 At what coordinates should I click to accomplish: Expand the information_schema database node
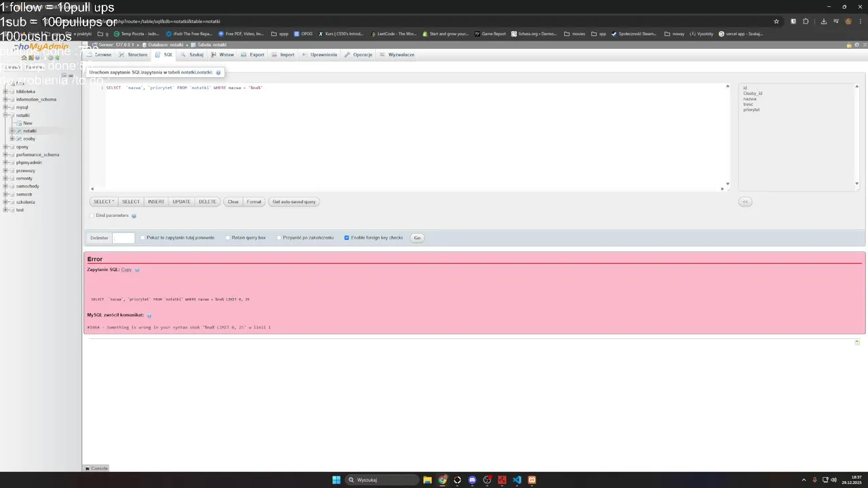(5, 100)
